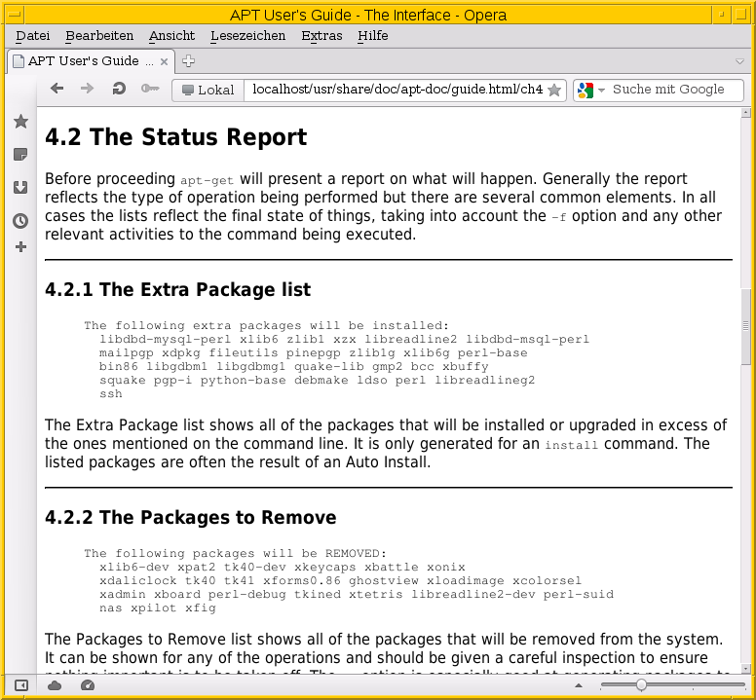Screen dimensions: 756x700
Task: Click the ssh package line
Action: pos(111,393)
